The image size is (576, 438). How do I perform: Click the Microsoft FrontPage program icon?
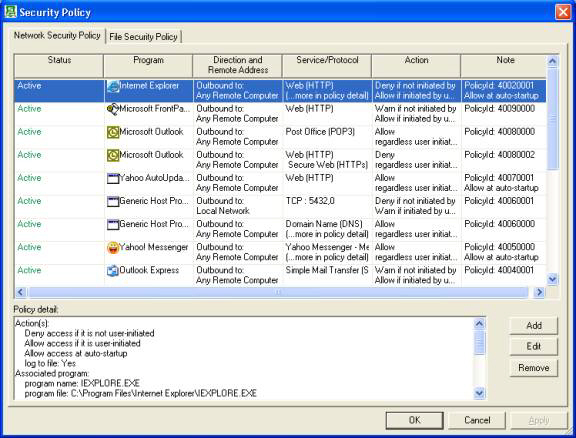pyautogui.click(x=113, y=110)
